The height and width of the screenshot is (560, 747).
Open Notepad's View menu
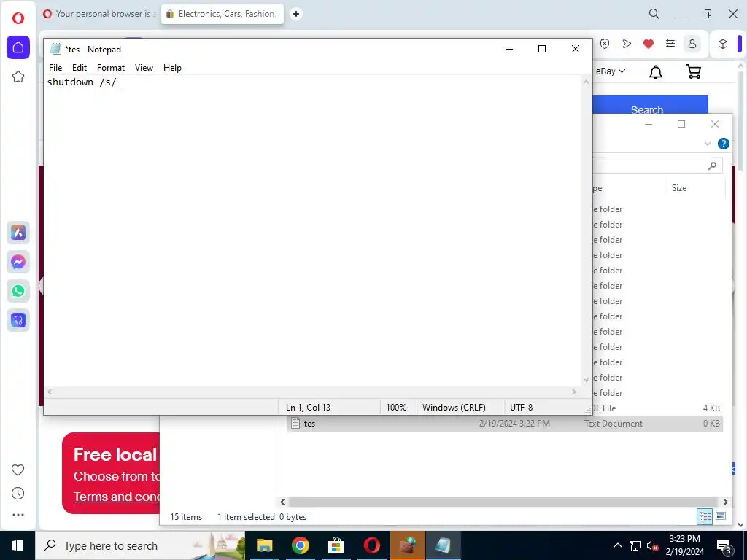pyautogui.click(x=144, y=68)
